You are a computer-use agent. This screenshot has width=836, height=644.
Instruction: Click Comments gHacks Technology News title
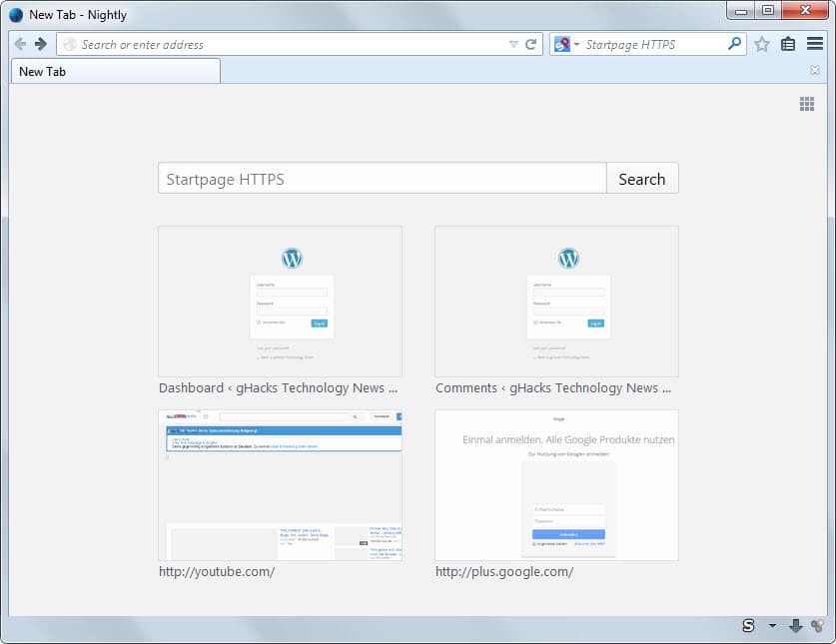pos(553,388)
